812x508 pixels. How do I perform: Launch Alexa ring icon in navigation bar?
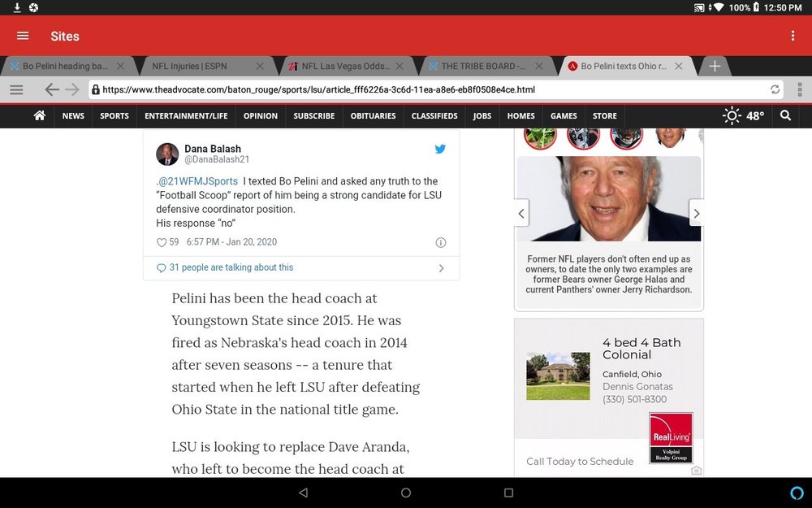(797, 493)
